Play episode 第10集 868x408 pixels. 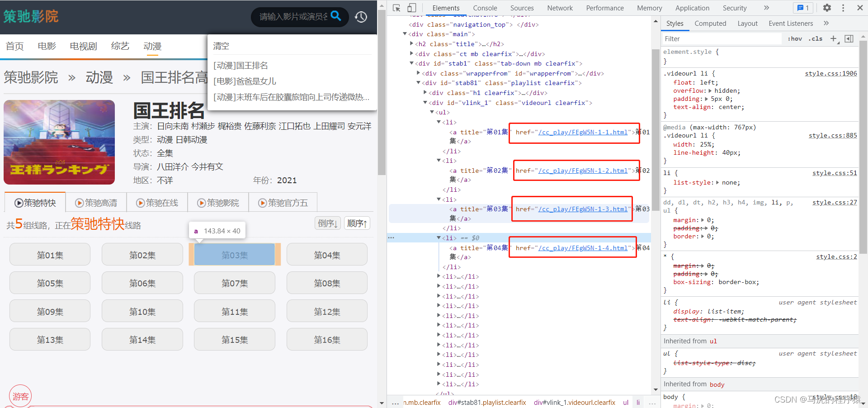pyautogui.click(x=142, y=312)
